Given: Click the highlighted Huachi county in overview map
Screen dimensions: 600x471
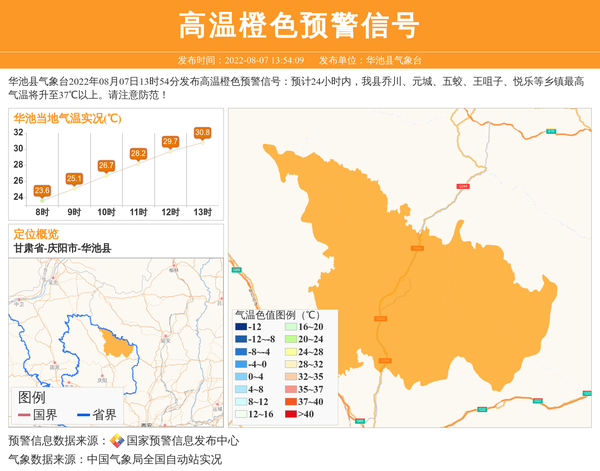Looking at the screenshot, I should point(118,343).
